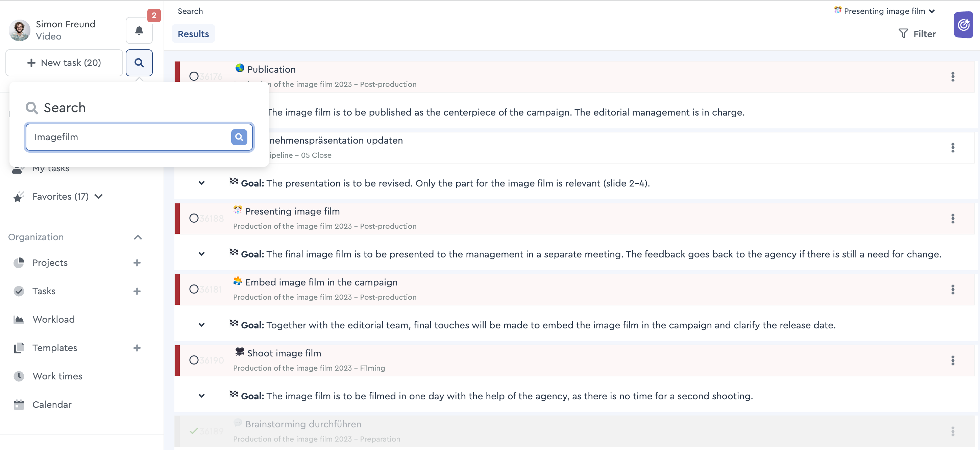This screenshot has height=450, width=980.
Task: Open three-dot menu for Shoot image film
Action: pyautogui.click(x=953, y=360)
